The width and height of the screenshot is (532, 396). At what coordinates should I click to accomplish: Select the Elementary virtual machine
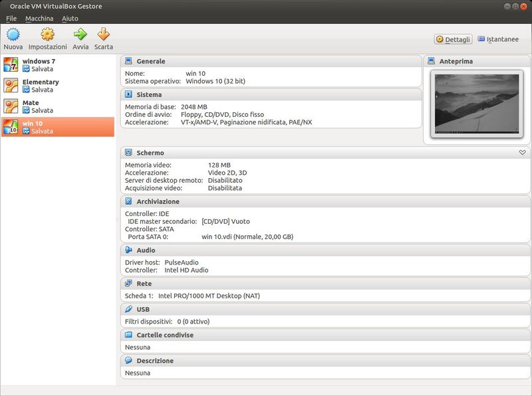click(x=40, y=85)
